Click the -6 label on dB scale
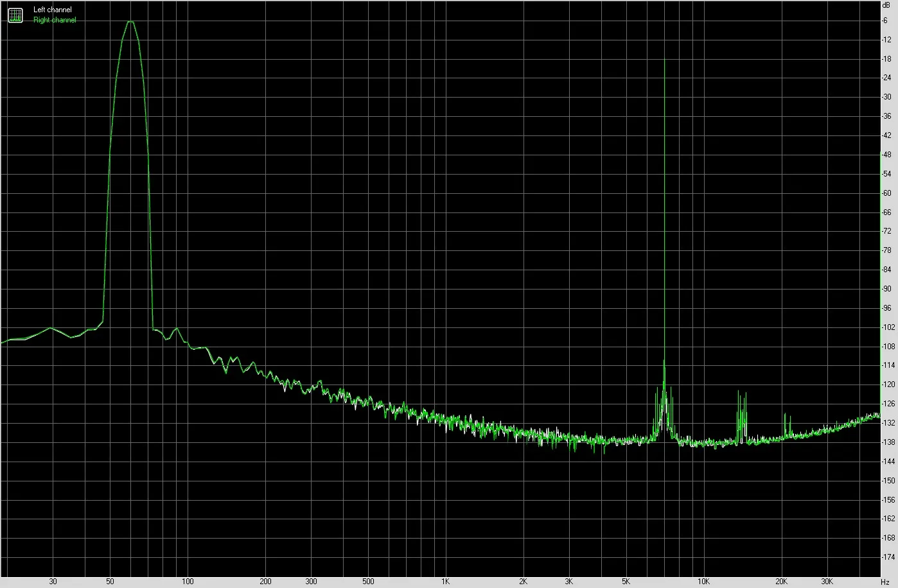Screen dimensions: 898x588 pyautogui.click(x=886, y=21)
